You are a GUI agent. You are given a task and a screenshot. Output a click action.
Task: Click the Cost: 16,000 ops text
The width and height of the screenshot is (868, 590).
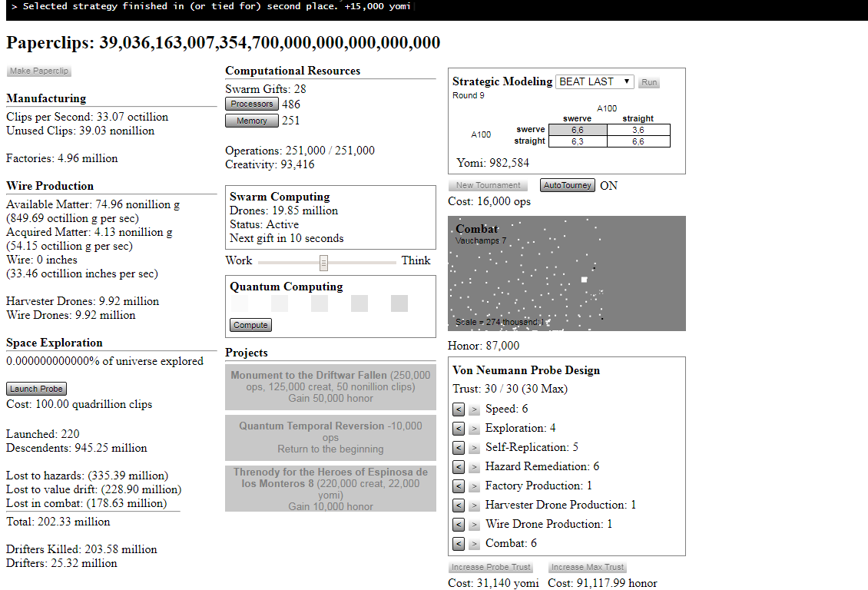(489, 201)
